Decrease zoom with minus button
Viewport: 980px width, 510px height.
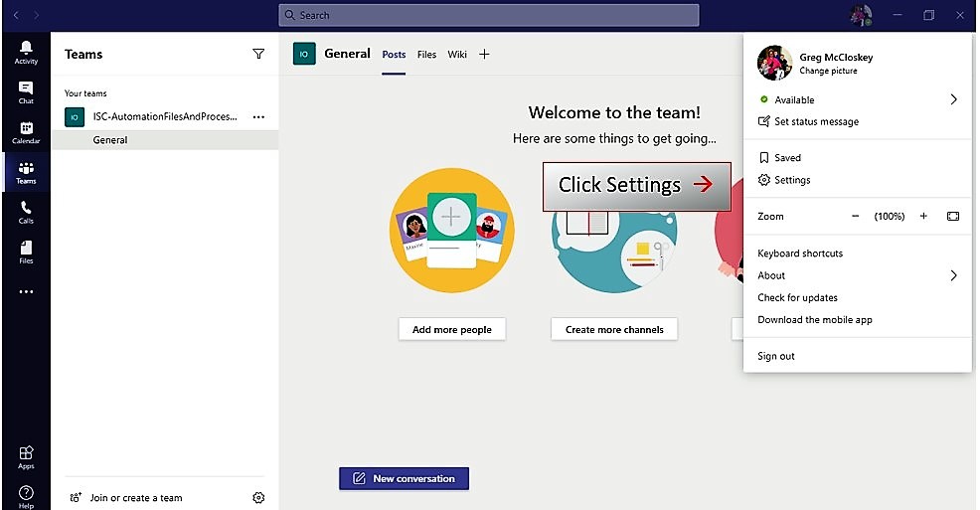coord(855,217)
